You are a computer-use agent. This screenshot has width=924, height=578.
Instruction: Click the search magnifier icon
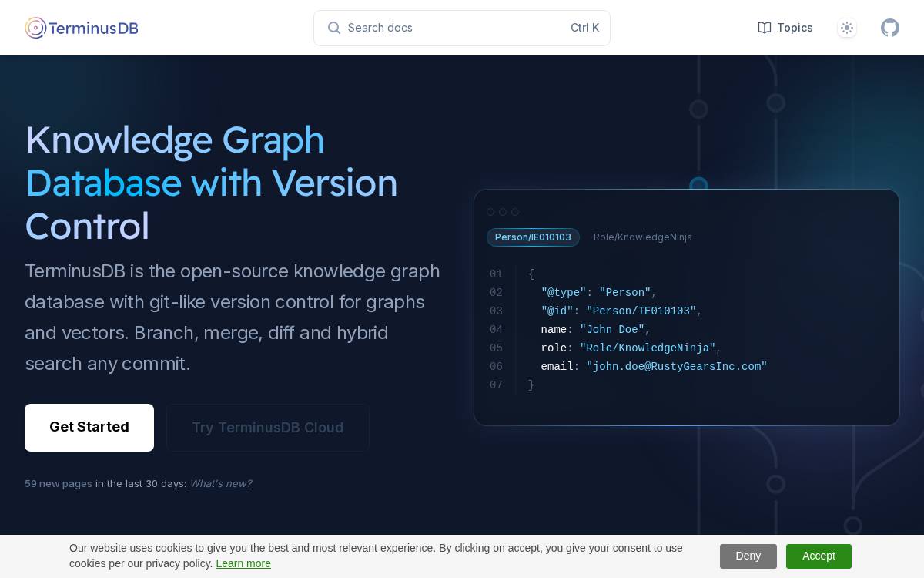(x=334, y=28)
